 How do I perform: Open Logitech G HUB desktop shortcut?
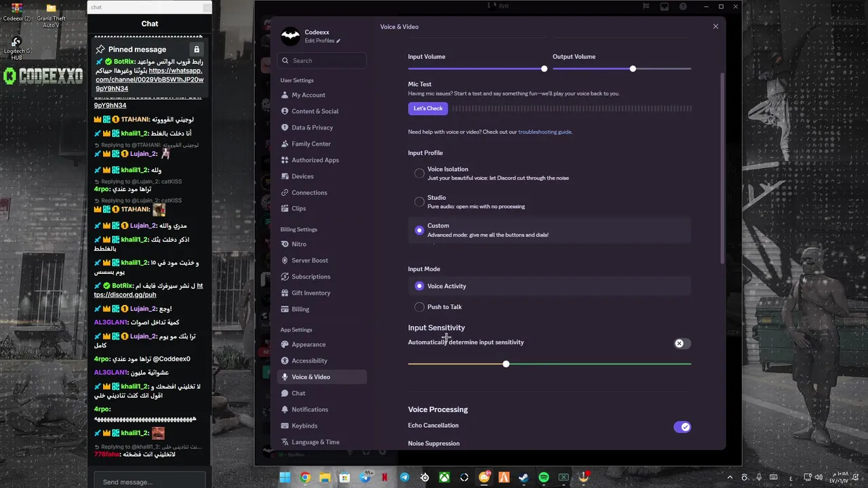click(17, 47)
